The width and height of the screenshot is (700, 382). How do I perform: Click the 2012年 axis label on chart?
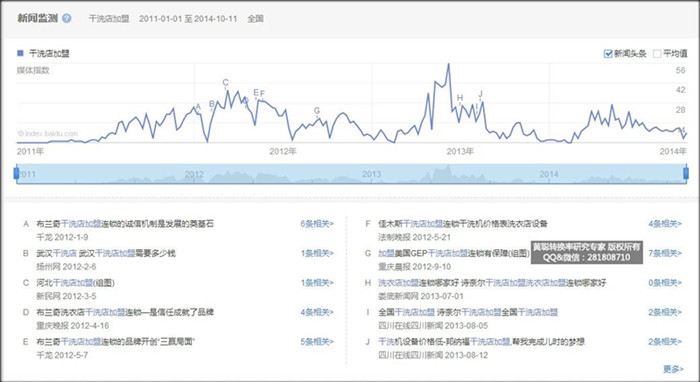pyautogui.click(x=283, y=152)
